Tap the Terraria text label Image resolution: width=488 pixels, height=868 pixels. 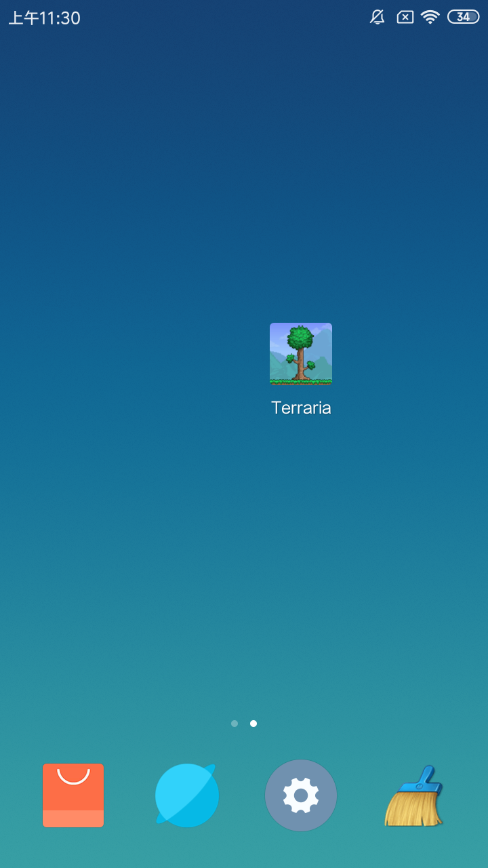pos(301,408)
